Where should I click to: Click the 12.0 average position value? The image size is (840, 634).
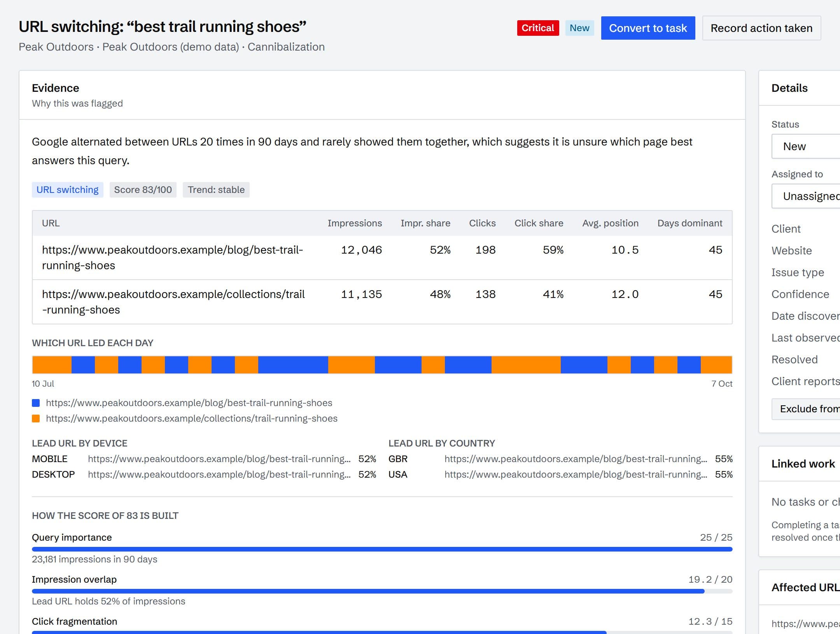coord(625,294)
